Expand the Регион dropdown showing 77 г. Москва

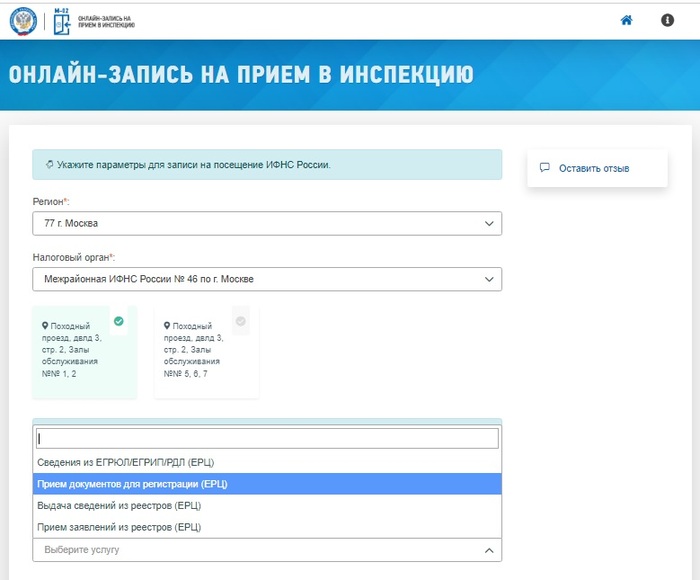point(267,223)
